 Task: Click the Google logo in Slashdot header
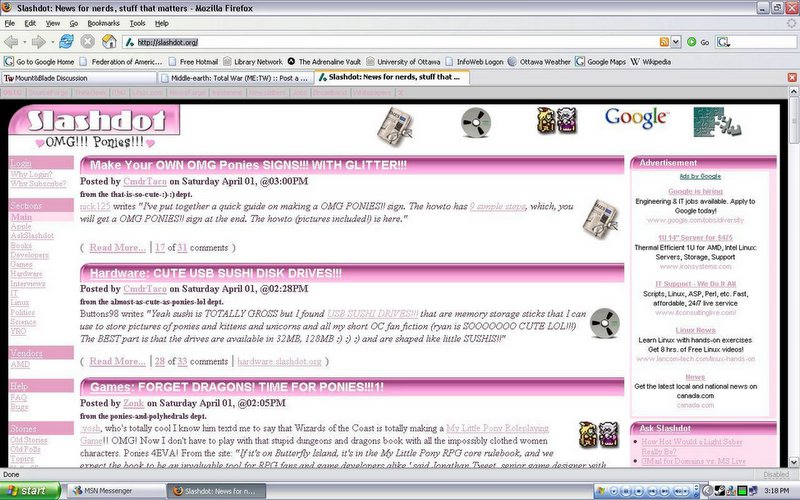click(636, 118)
